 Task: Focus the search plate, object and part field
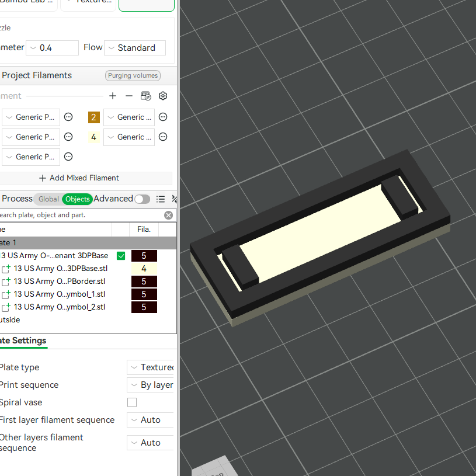click(81, 216)
